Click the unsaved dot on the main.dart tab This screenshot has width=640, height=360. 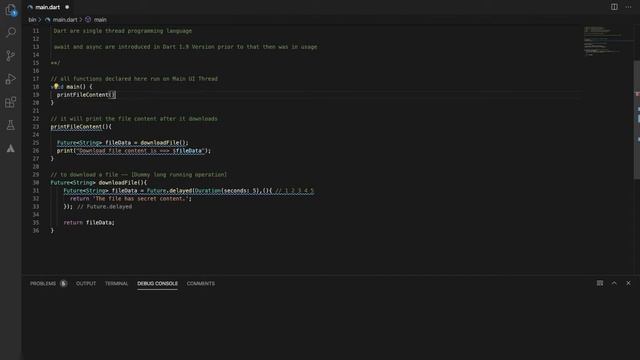[67, 7]
